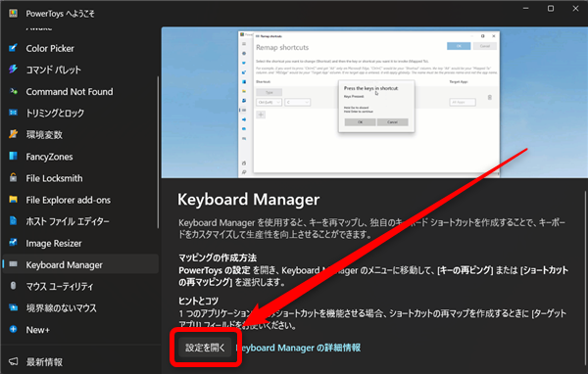Image resolution: width=588 pixels, height=374 pixels.
Task: Open Keyboard Manager の詳細情報 link
Action: (299, 348)
